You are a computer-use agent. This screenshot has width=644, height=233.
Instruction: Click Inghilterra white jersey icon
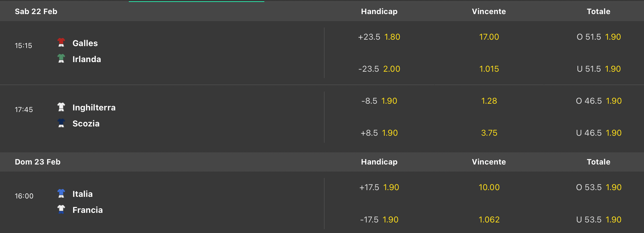click(61, 107)
